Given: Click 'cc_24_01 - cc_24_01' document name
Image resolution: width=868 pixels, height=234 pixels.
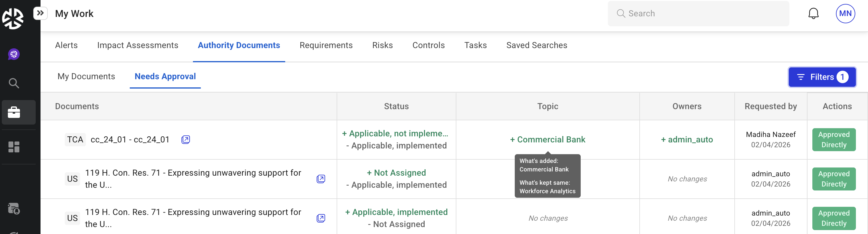Looking at the screenshot, I should (130, 139).
